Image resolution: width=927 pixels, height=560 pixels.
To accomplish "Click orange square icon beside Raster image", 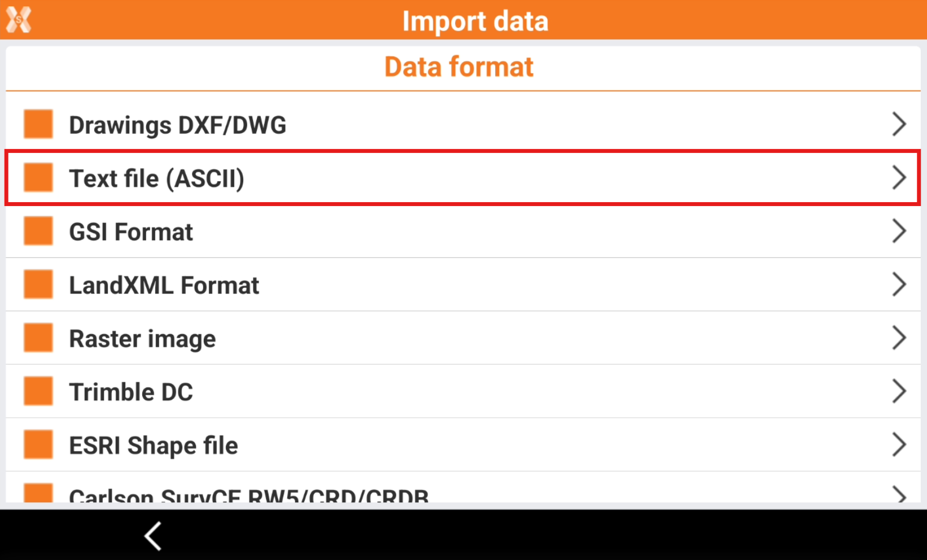I will 38,338.
